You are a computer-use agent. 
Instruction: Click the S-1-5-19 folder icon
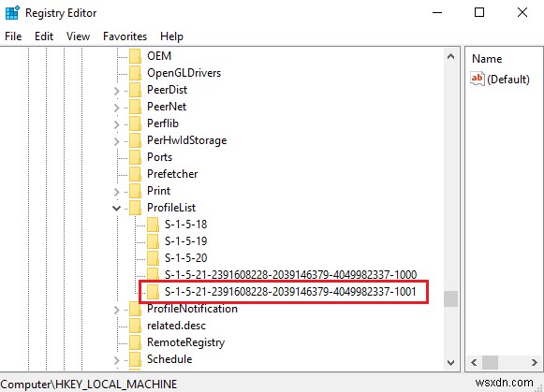click(x=153, y=241)
